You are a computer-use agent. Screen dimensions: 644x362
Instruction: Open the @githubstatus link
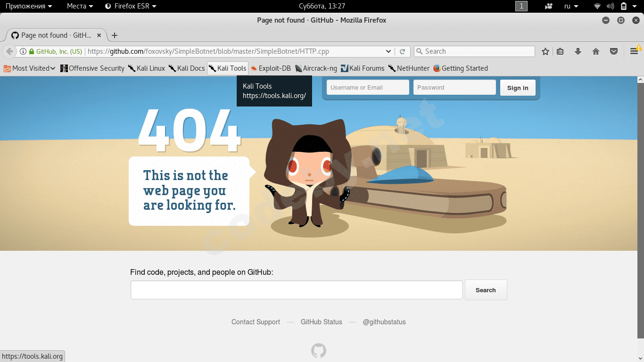click(x=384, y=322)
